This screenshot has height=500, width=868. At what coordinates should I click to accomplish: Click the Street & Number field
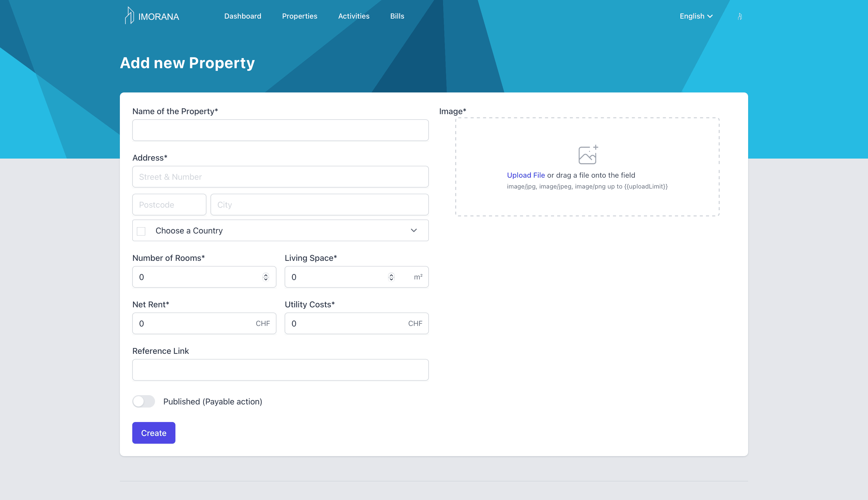pos(280,177)
